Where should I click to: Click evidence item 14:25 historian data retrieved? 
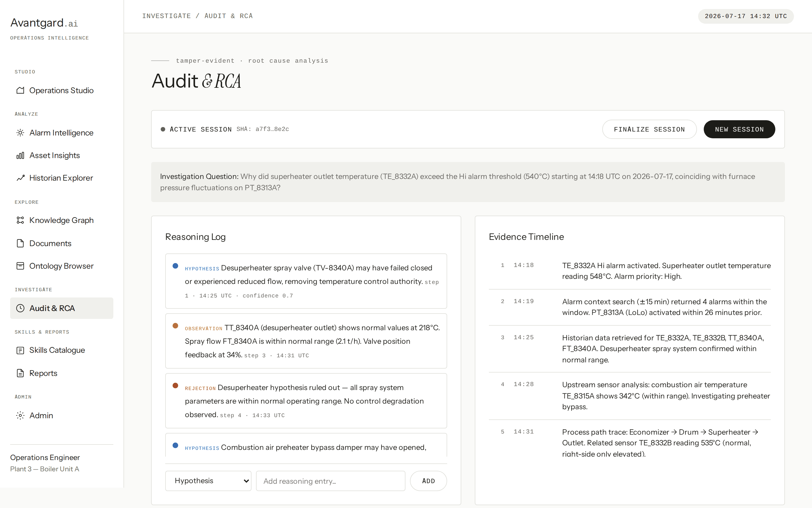pyautogui.click(x=630, y=349)
